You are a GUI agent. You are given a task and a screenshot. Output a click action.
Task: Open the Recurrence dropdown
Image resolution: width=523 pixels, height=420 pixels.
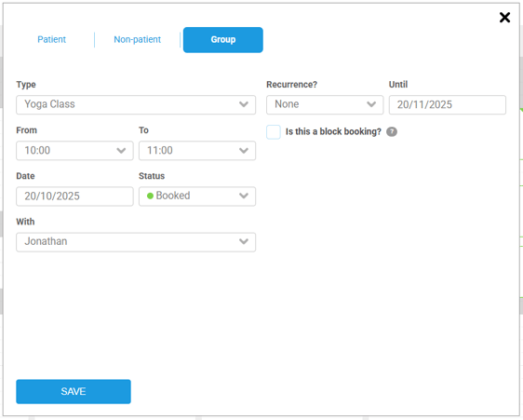(x=325, y=105)
